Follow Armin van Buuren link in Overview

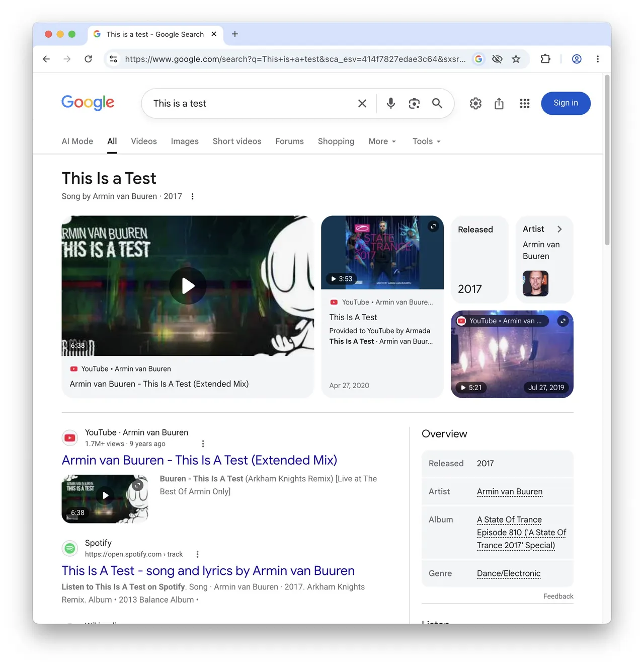510,491
